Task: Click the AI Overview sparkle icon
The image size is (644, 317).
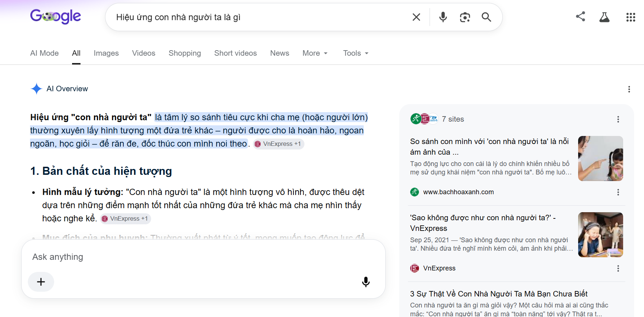Action: [x=37, y=89]
